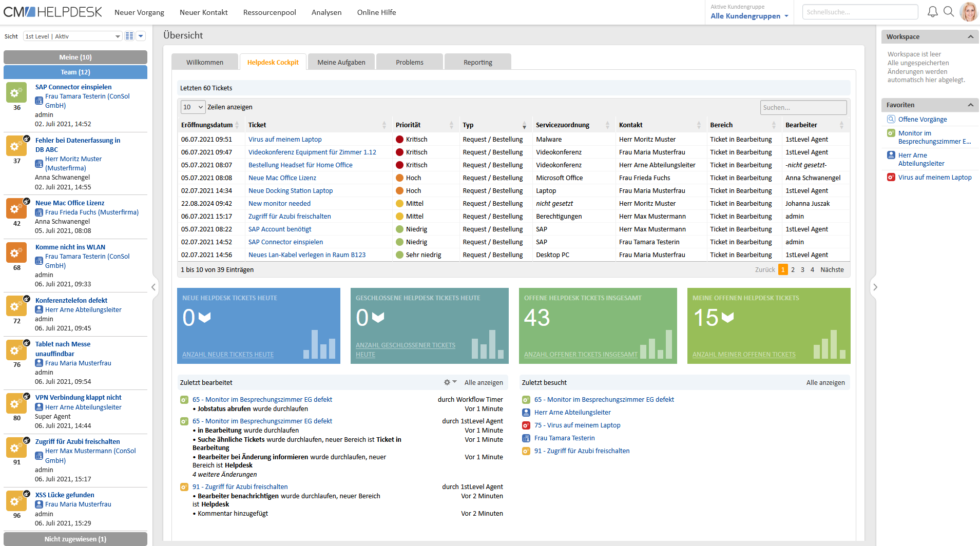This screenshot has height=546, width=980.
Task: Click ticket 80 yellow gear icon
Action: [16, 403]
